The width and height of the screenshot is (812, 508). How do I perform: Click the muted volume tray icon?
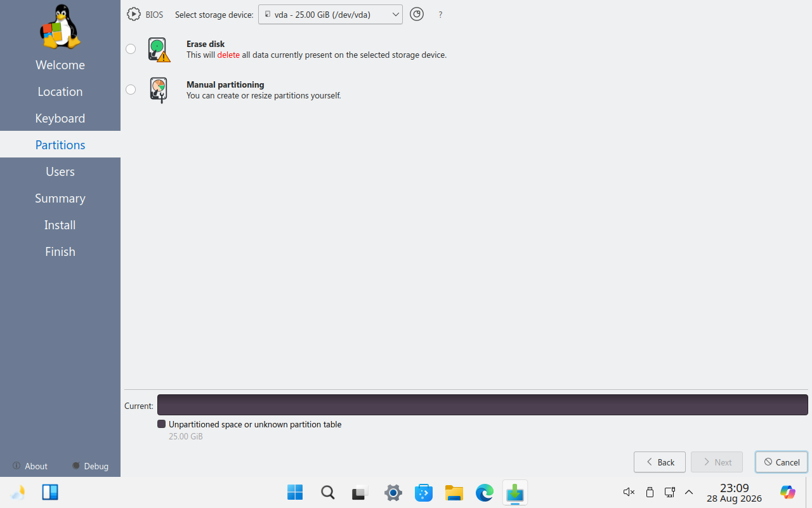point(629,492)
